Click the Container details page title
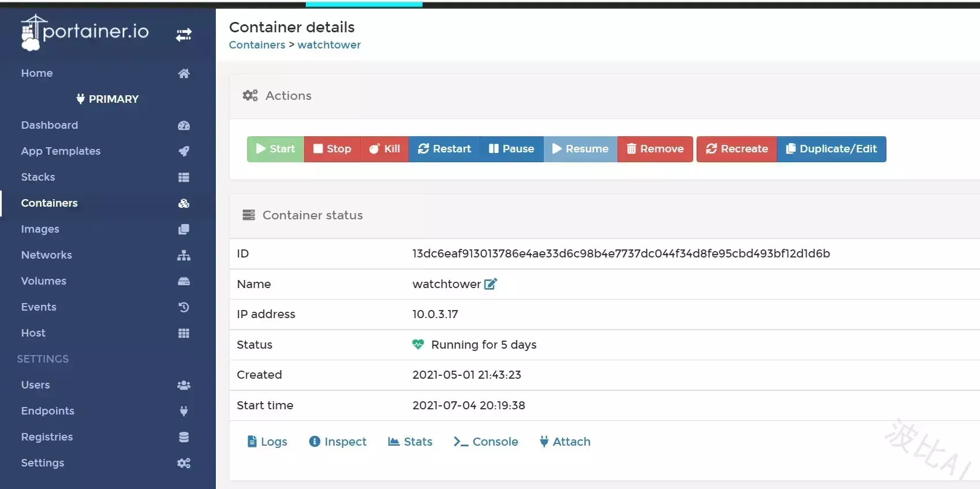Screen dimensions: 980x489 pos(292,27)
